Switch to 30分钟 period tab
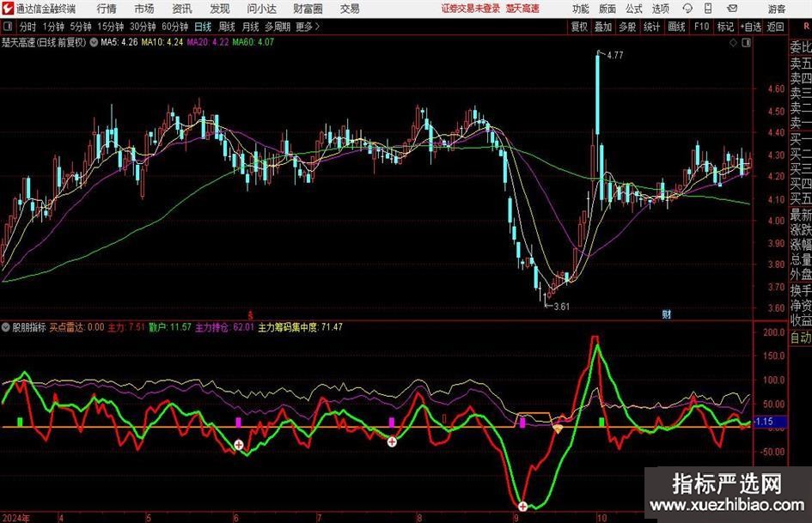This screenshot has width=812, height=523. click(143, 27)
